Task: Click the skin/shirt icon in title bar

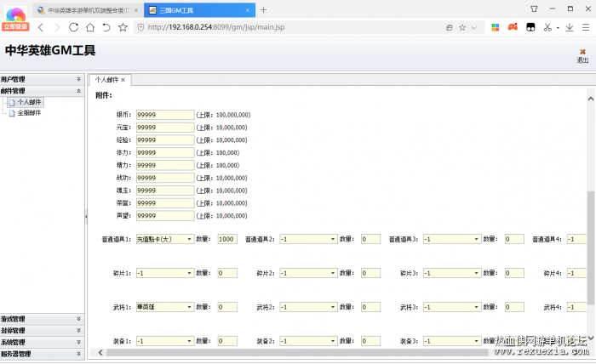Action: pyautogui.click(x=534, y=9)
